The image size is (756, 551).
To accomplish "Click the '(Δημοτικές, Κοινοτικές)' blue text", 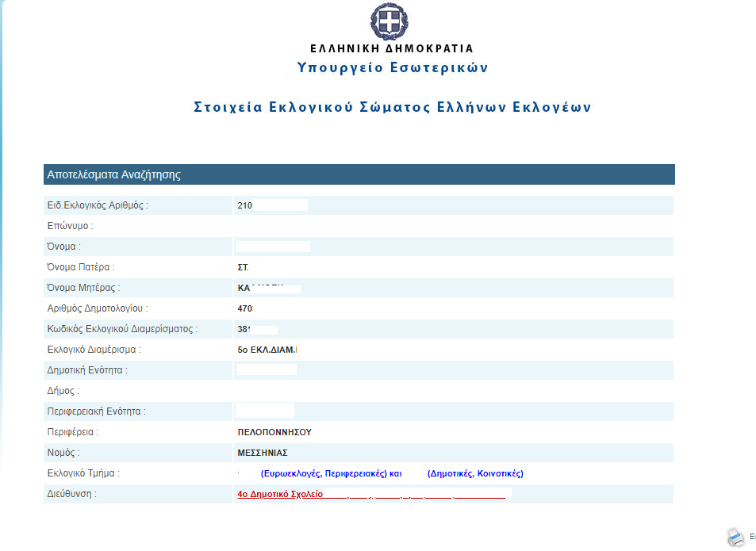I will point(475,474).
